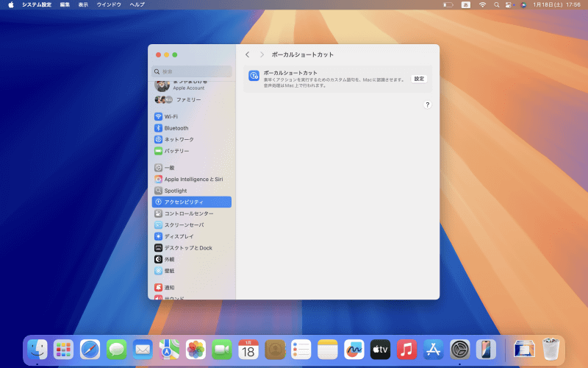The width and height of the screenshot is (588, 368).
Task: Open the Apple menu
Action: click(11, 4)
